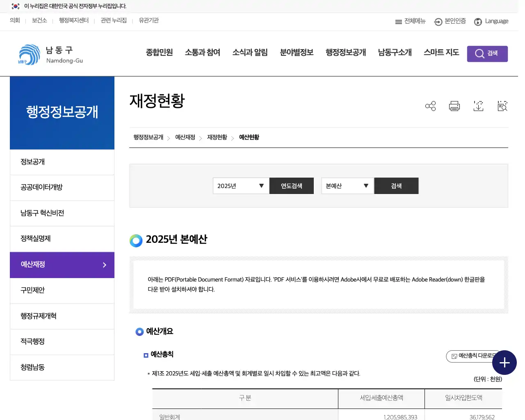
Task: Click the print icon next to 재정현황
Action: point(454,106)
